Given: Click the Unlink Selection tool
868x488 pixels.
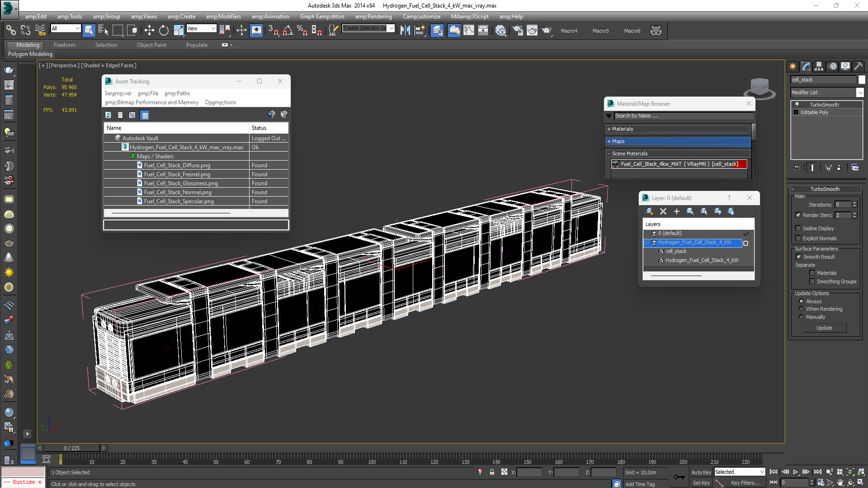Looking at the screenshot, I should tap(25, 30).
